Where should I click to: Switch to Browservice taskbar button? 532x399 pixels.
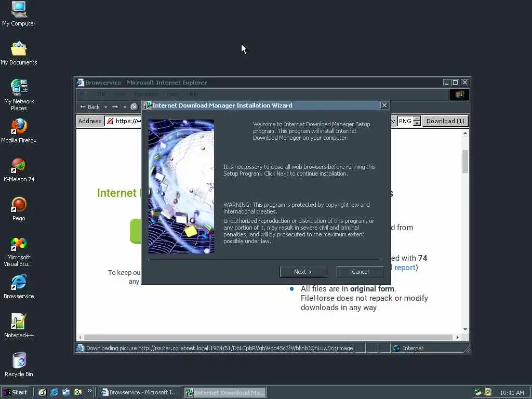coord(140,392)
